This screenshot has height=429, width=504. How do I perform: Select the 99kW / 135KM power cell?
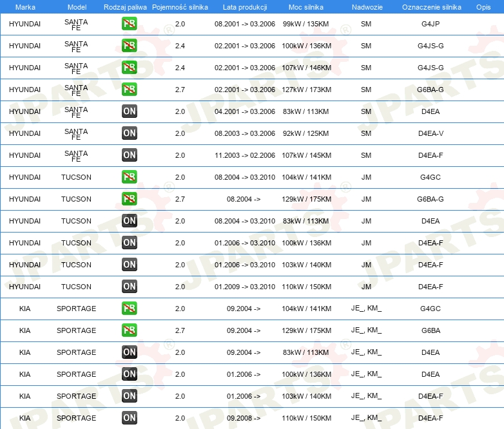point(305,24)
